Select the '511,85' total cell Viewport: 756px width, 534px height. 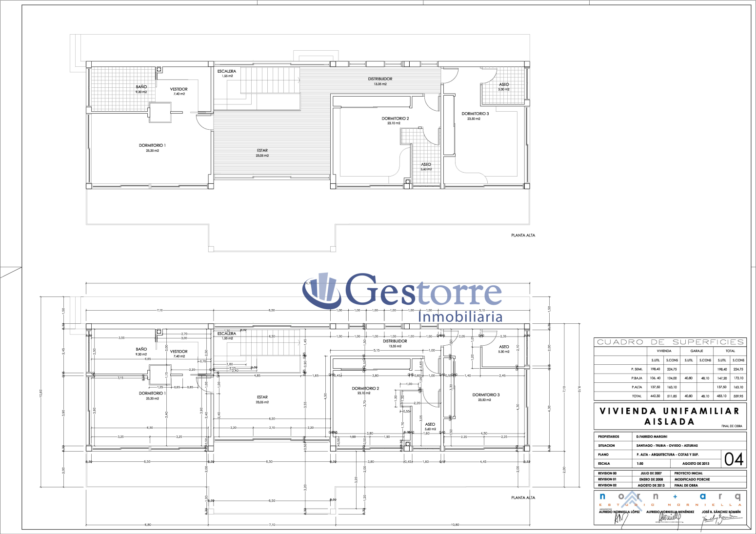click(672, 396)
